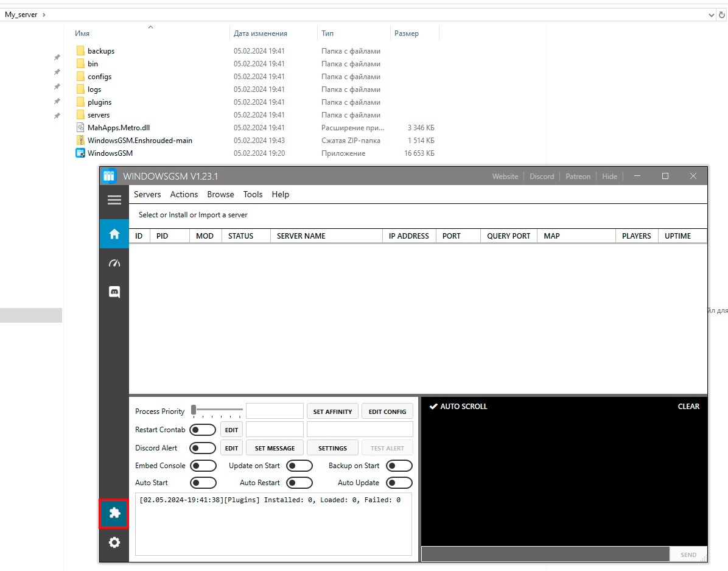Sort Explorer by Дата изменения column
Screen dimensions: 728x571
(261, 33)
